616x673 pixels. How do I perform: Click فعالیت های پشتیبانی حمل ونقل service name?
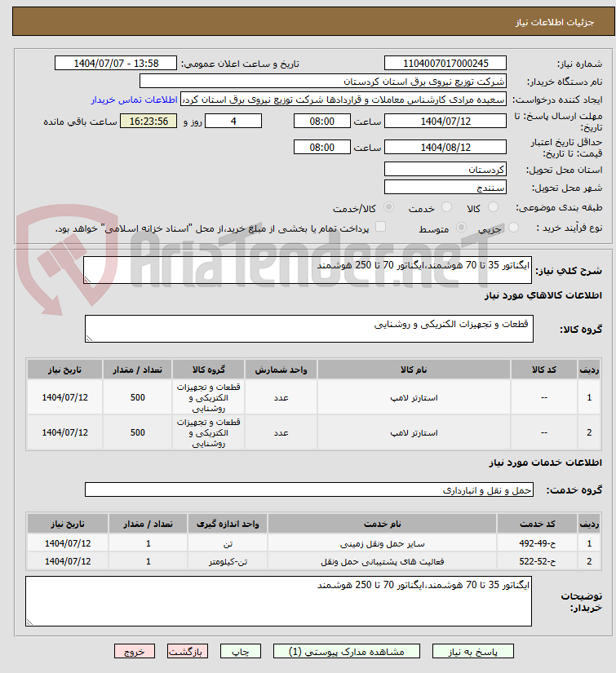click(382, 561)
